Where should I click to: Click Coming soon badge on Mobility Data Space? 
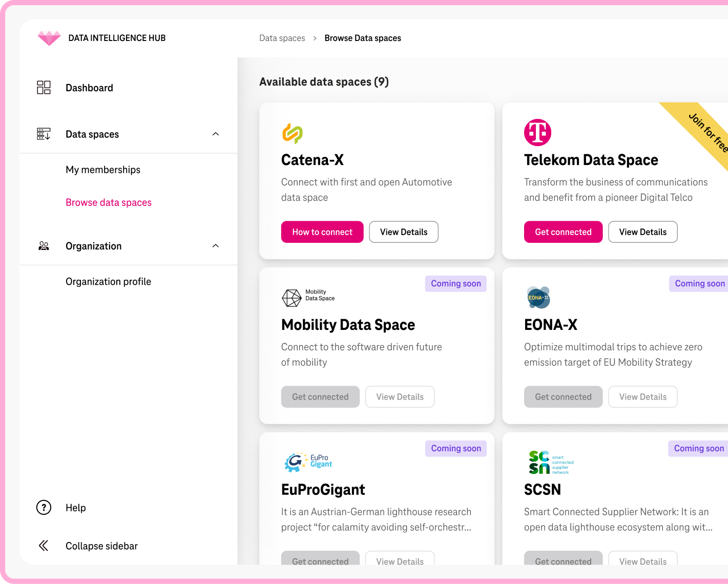(456, 284)
